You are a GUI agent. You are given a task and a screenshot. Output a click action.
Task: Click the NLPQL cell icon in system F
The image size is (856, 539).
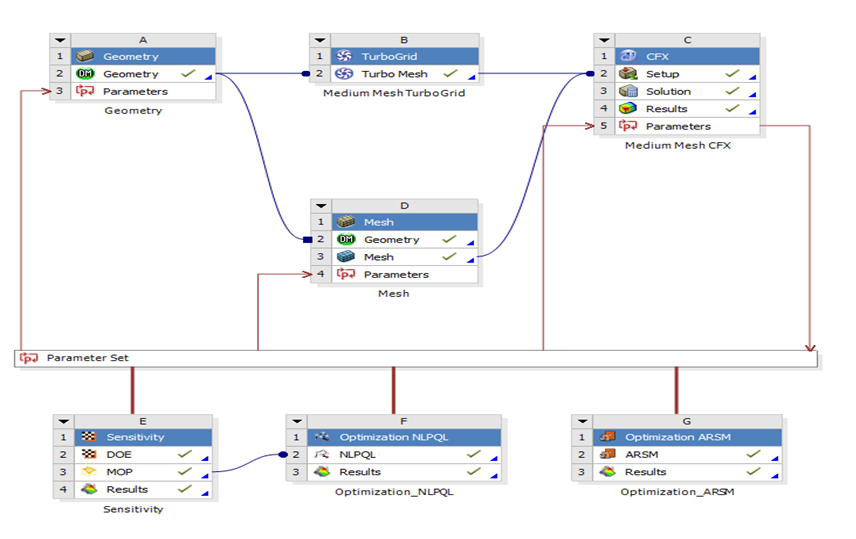coord(322,454)
